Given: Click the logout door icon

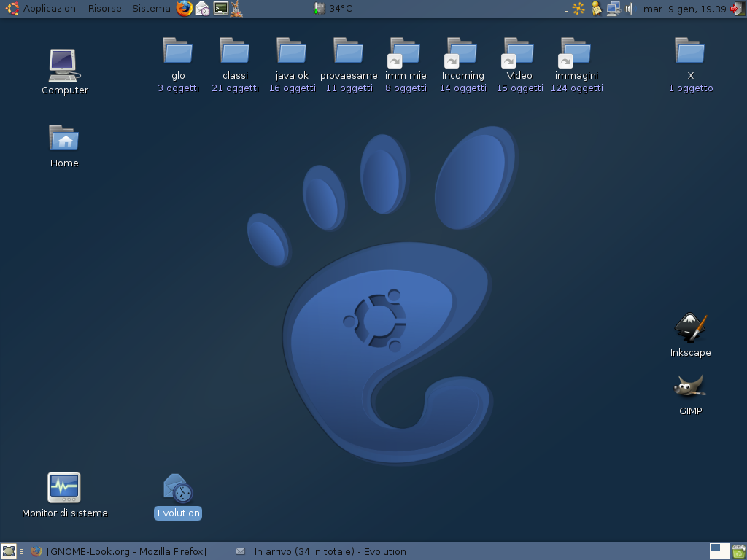Looking at the screenshot, I should [737, 9].
